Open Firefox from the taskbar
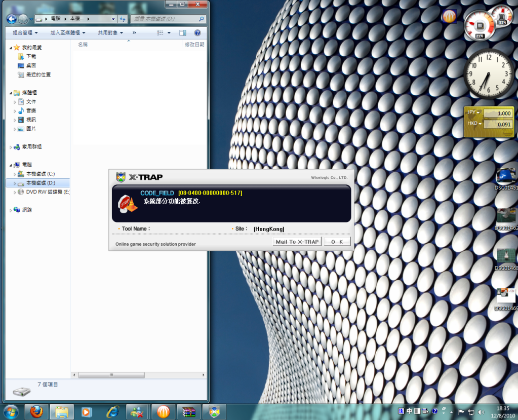The width and height of the screenshot is (518, 420). (x=36, y=411)
